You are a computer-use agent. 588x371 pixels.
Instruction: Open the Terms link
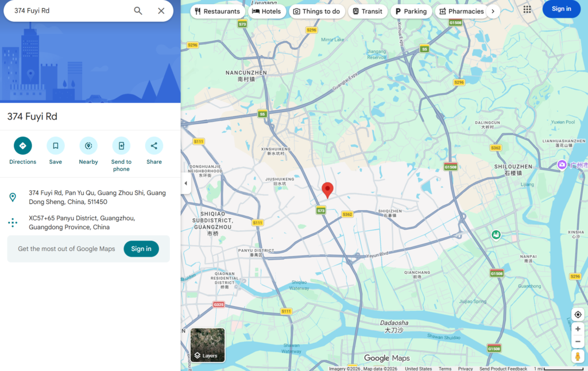pos(445,369)
